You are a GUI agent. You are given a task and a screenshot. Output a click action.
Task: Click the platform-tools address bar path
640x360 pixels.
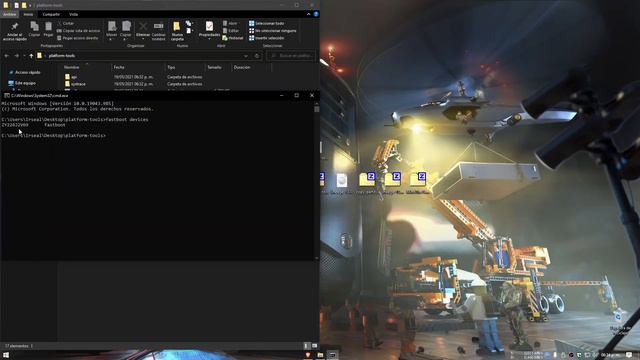62,56
